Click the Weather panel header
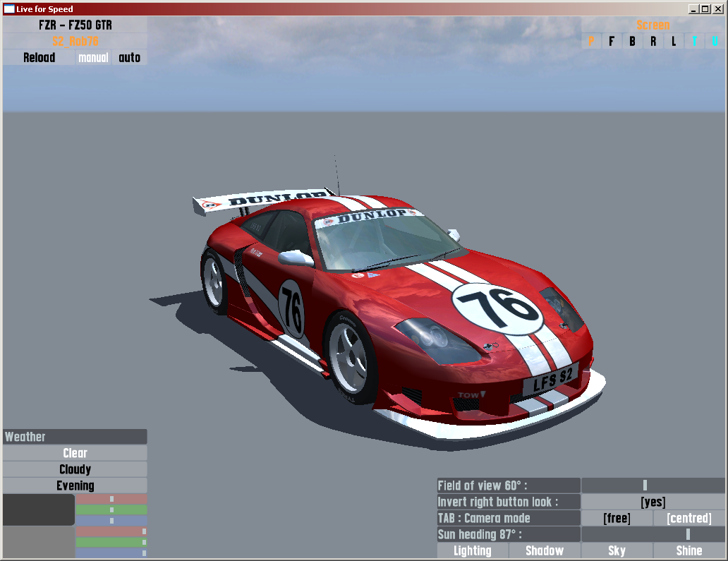Image resolution: width=728 pixels, height=561 pixels. (x=75, y=437)
